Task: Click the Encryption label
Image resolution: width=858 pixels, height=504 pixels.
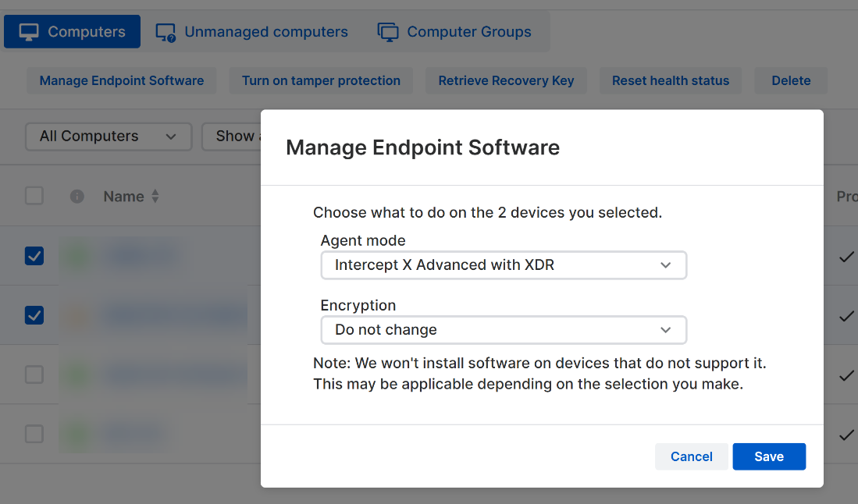Action: coord(358,305)
